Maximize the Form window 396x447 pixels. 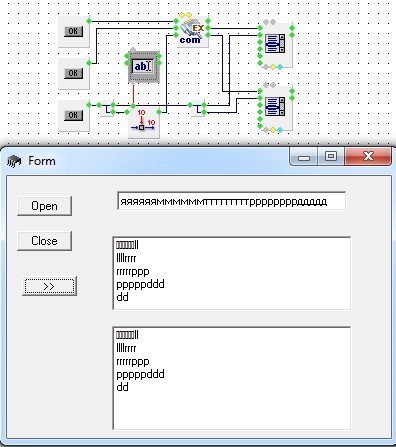point(331,156)
